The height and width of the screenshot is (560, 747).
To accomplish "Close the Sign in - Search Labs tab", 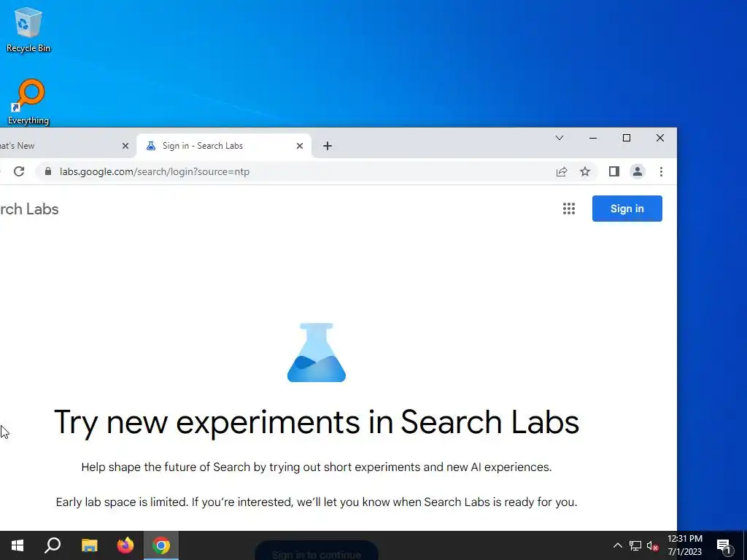I will point(300,146).
